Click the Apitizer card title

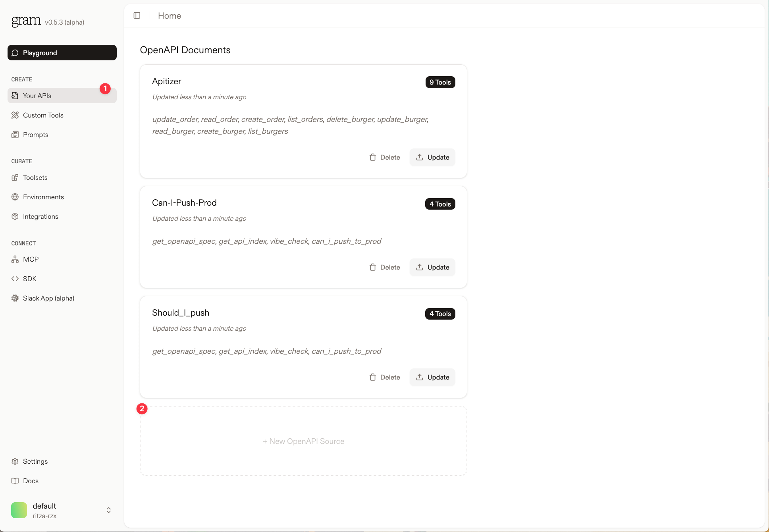pos(167,81)
